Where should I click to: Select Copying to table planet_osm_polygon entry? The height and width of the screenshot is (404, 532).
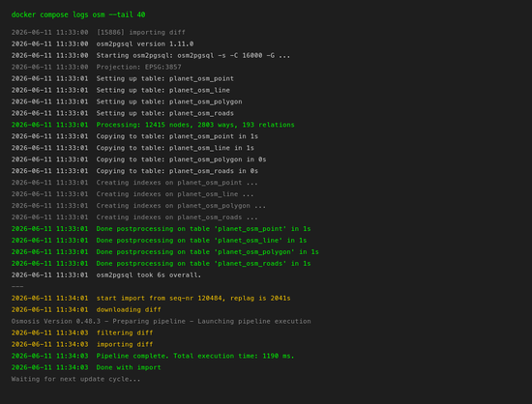pos(138,159)
